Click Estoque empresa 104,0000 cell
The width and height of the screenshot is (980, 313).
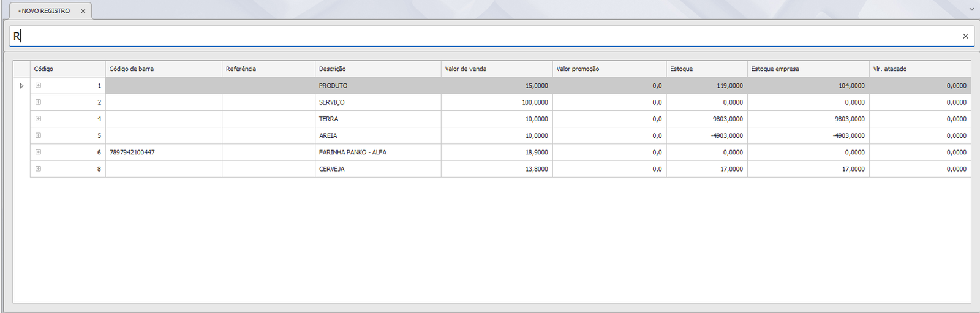pyautogui.click(x=808, y=86)
